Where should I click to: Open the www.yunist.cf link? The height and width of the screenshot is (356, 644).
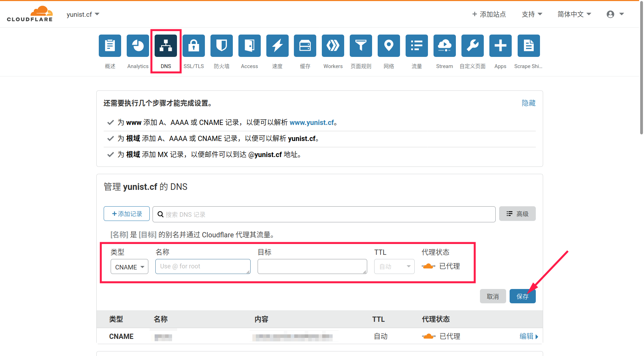tap(312, 123)
